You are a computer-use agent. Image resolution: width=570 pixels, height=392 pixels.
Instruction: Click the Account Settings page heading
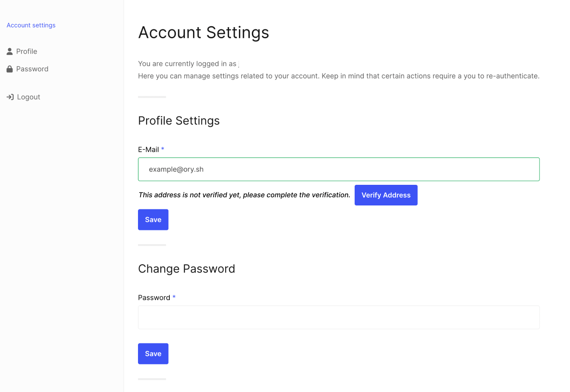click(x=203, y=33)
